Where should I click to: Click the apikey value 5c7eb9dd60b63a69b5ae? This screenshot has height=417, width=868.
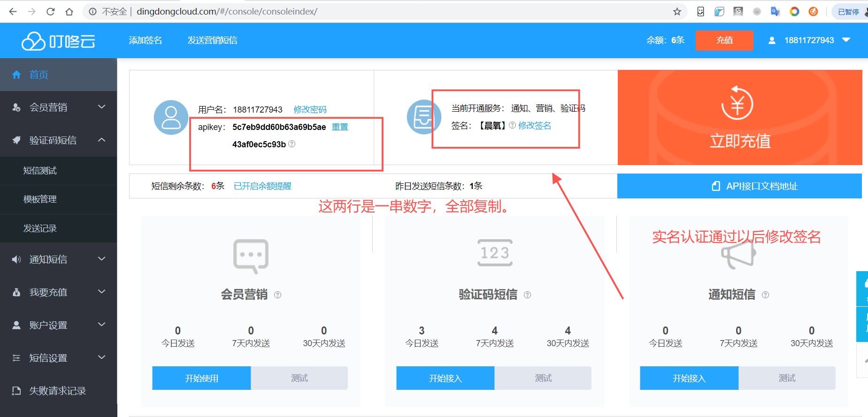point(279,127)
